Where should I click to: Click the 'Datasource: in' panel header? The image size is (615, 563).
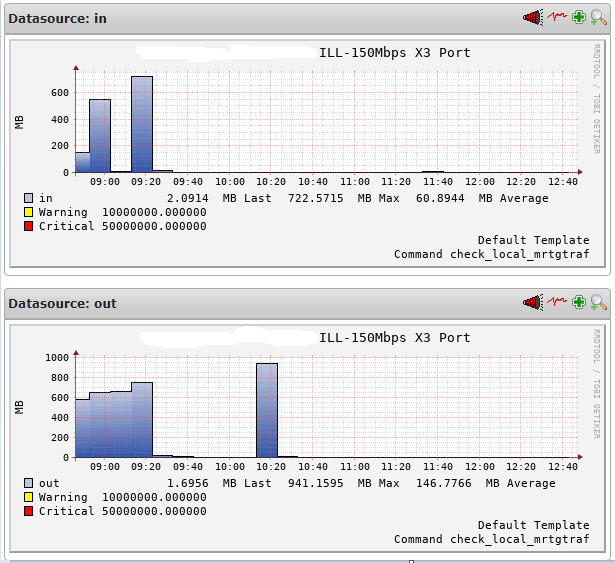click(60, 19)
